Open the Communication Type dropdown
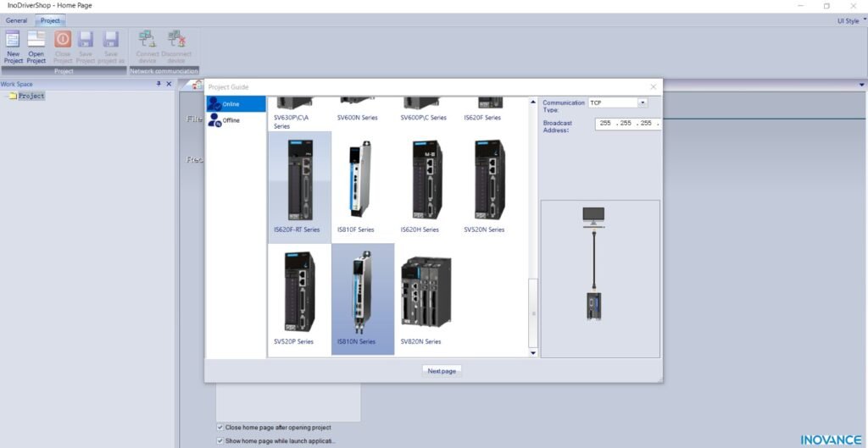The height and width of the screenshot is (448, 868). pyautogui.click(x=642, y=102)
